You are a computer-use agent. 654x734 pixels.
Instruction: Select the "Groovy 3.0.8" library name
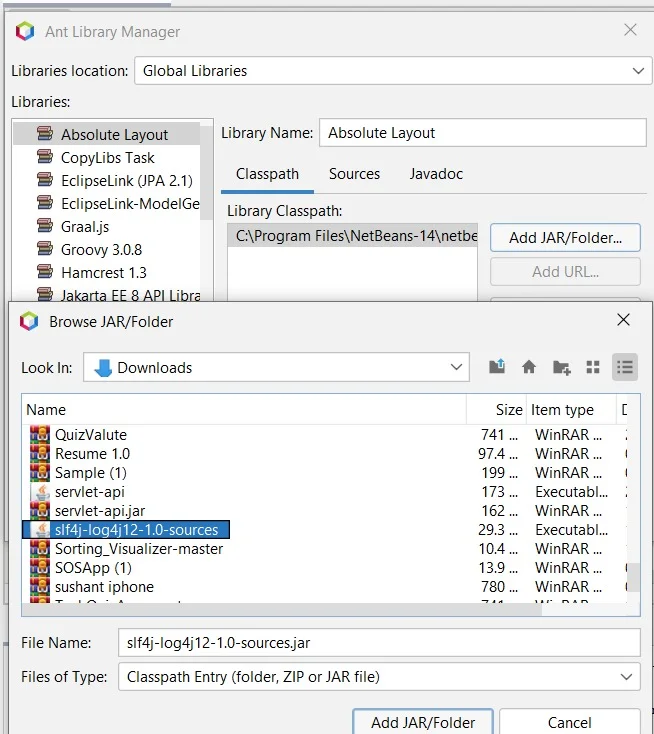[x=101, y=250]
